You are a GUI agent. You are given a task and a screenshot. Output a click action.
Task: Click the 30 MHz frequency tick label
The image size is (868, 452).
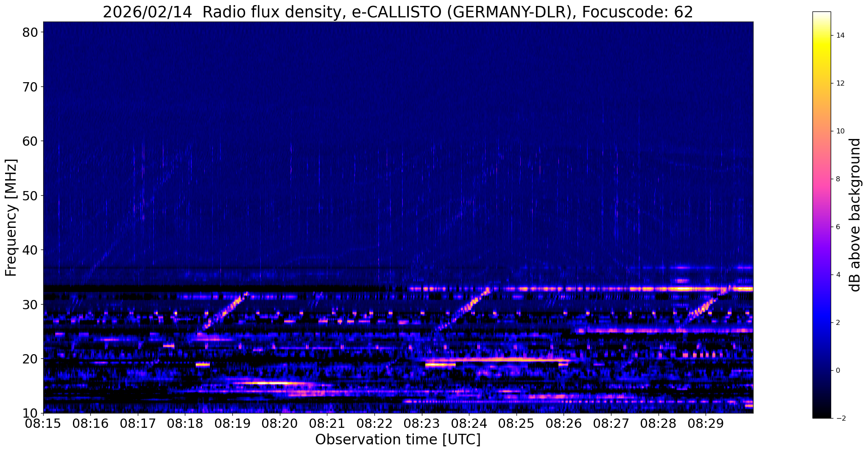30,305
